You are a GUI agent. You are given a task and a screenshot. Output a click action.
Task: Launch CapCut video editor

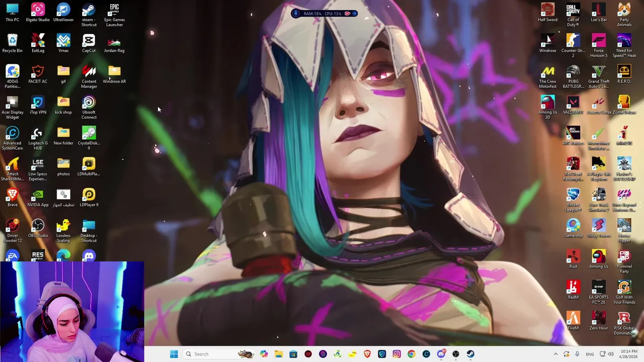click(89, 44)
